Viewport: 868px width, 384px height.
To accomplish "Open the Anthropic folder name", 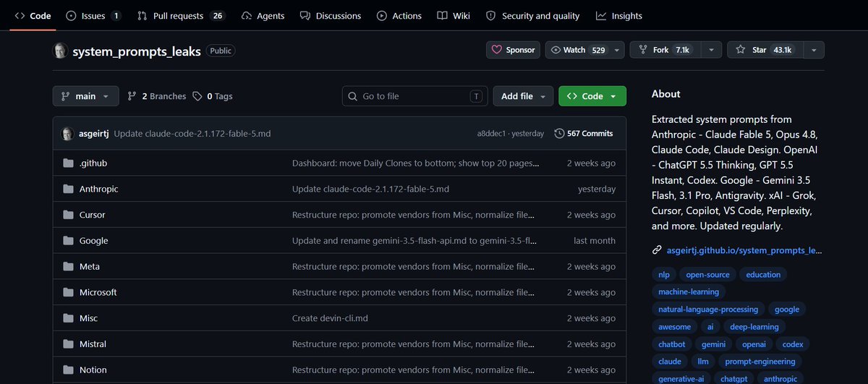I will coord(99,189).
